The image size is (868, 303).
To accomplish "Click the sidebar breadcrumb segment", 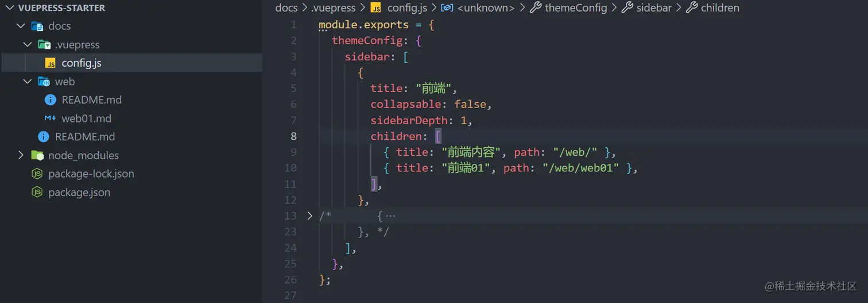I will 654,7.
